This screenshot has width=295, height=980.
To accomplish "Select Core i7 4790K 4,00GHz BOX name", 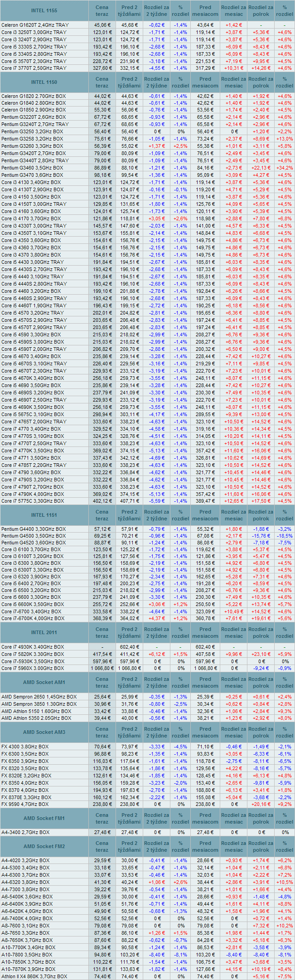I will click(33, 494).
